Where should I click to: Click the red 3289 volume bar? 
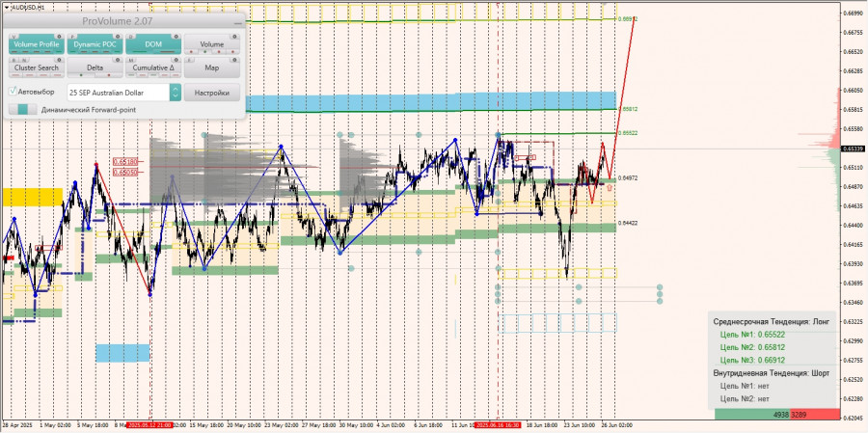coord(814,414)
